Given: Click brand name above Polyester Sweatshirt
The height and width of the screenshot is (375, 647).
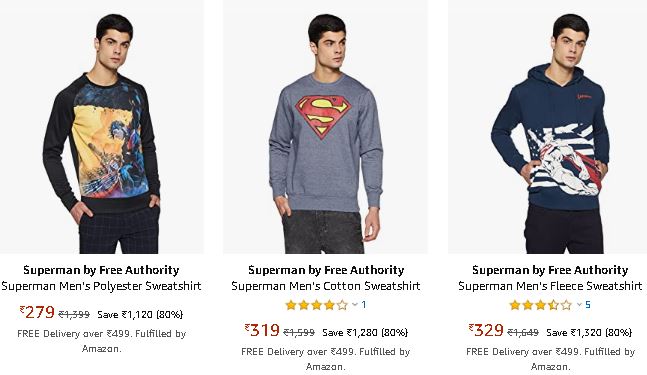Looking at the screenshot, I should pyautogui.click(x=102, y=270).
